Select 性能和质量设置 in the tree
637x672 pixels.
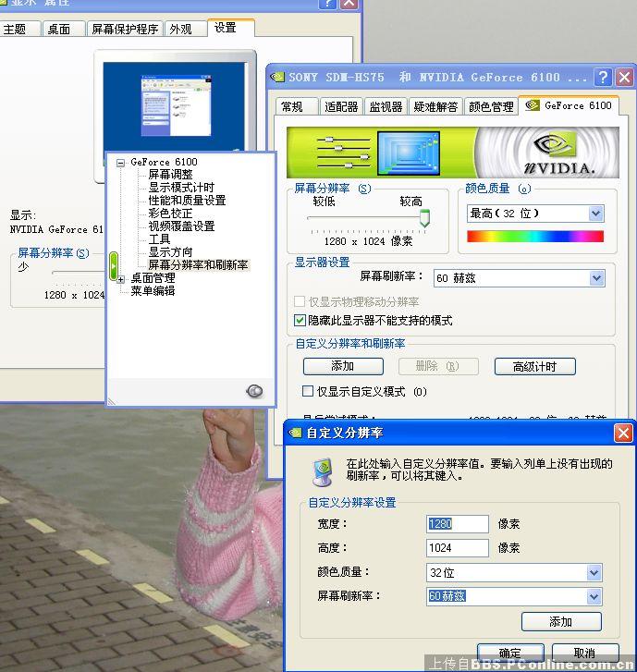pyautogui.click(x=187, y=201)
